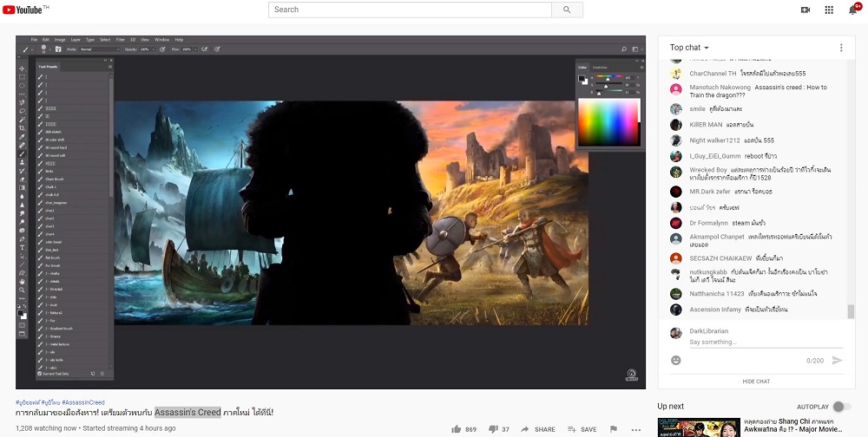Viewport: 868px width, 437px height.
Task: Open the emoji picker in chat
Action: pyautogui.click(x=676, y=360)
